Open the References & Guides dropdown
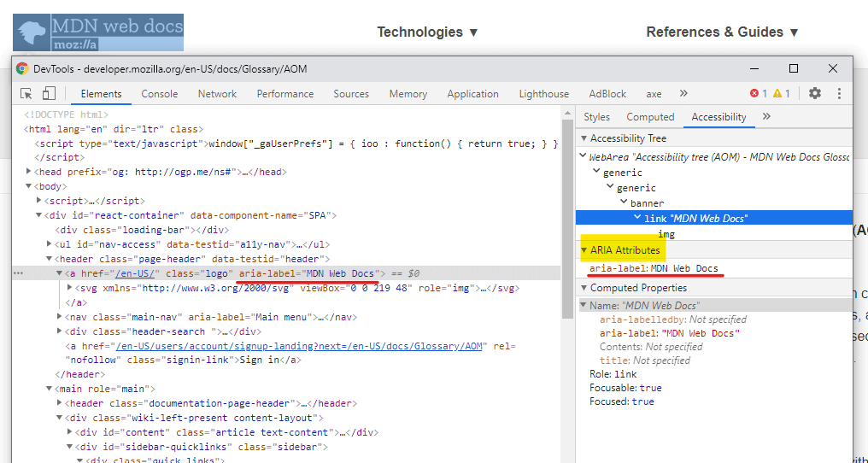 tap(723, 32)
